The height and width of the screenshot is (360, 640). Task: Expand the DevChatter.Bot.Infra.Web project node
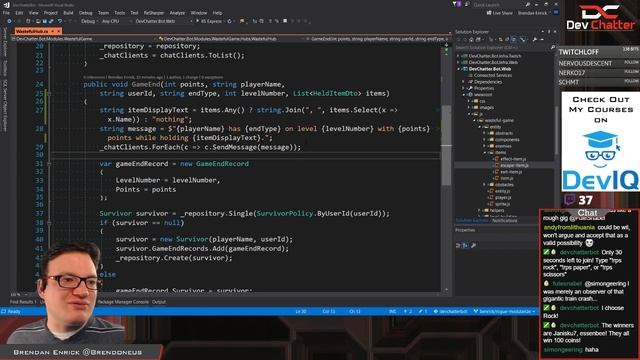[458, 62]
